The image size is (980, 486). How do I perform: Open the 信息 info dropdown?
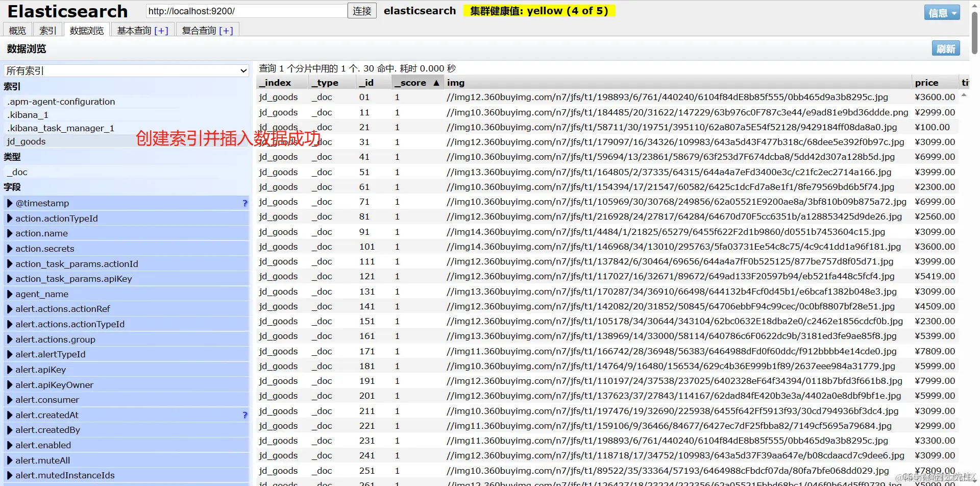pyautogui.click(x=942, y=13)
